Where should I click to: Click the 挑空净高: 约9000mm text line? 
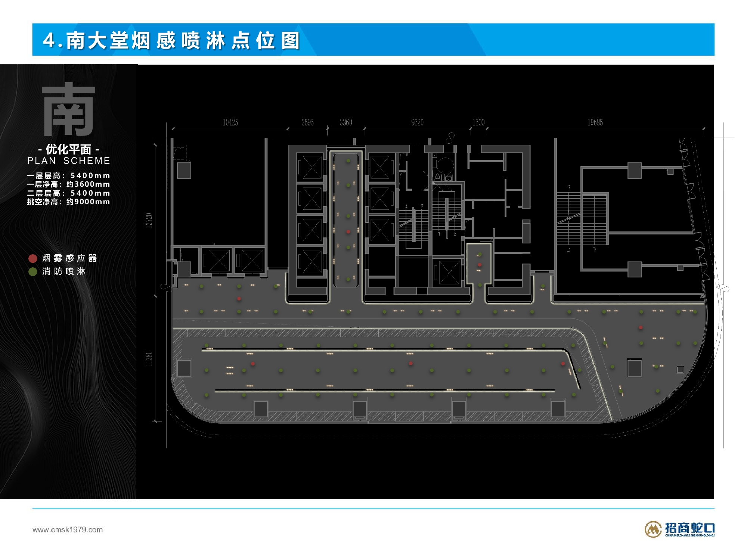[x=69, y=202]
